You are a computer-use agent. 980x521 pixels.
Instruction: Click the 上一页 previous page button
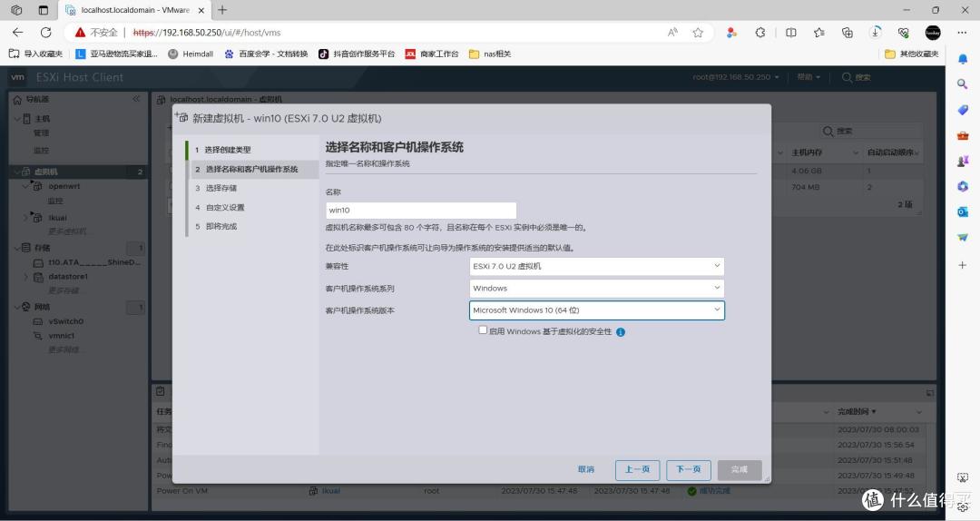pos(638,469)
